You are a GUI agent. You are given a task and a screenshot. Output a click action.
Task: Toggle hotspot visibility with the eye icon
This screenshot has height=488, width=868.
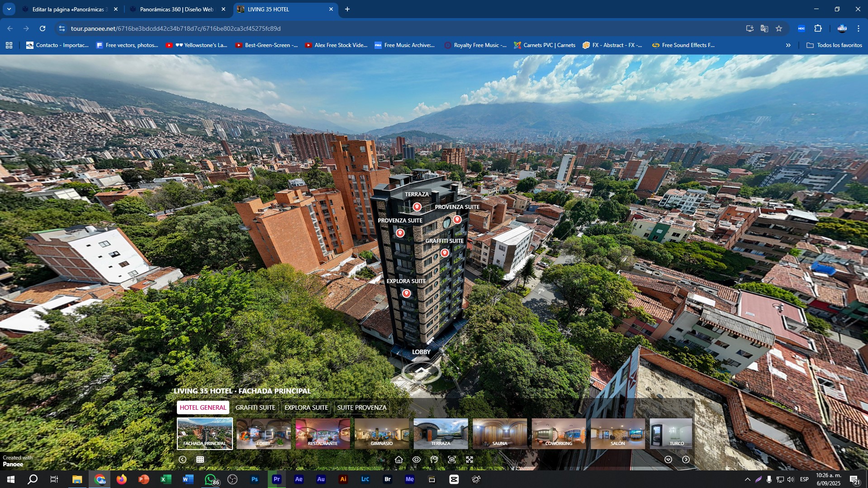tap(417, 460)
